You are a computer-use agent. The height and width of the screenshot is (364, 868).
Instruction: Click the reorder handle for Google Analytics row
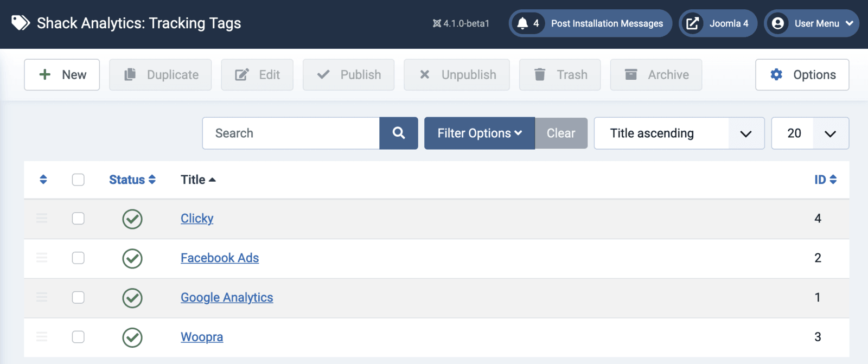42,297
